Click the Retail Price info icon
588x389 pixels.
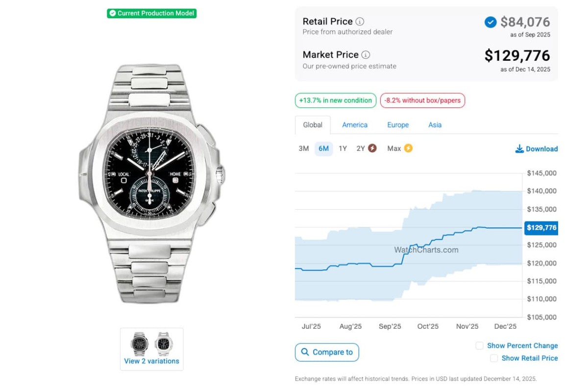pyautogui.click(x=360, y=22)
